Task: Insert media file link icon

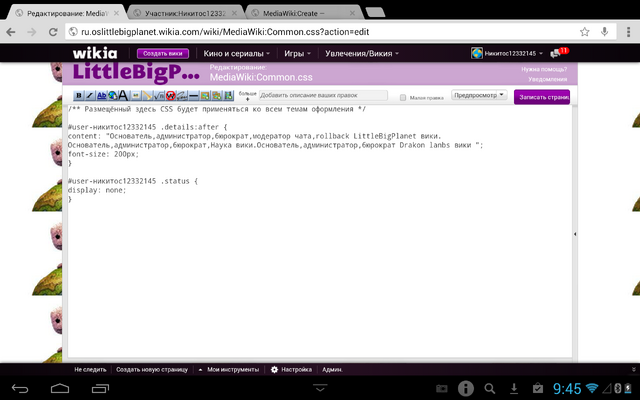Action: [147, 96]
